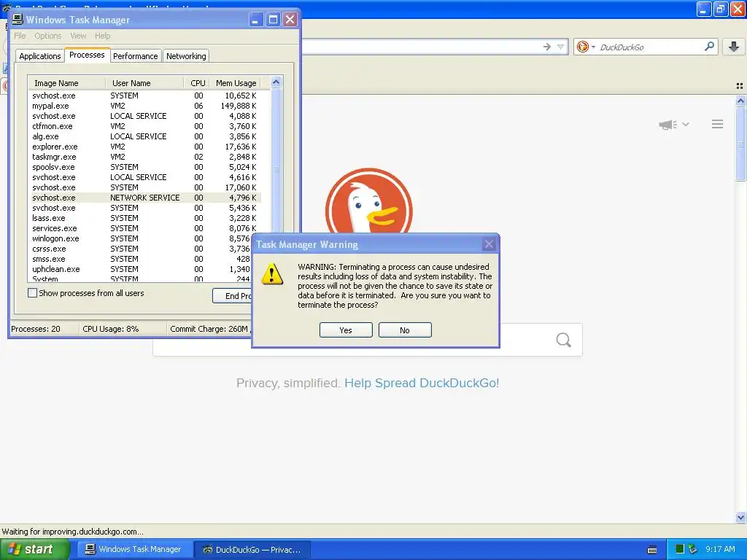Select the mypal.exe process row
This screenshot has height=560, width=747.
[x=145, y=106]
